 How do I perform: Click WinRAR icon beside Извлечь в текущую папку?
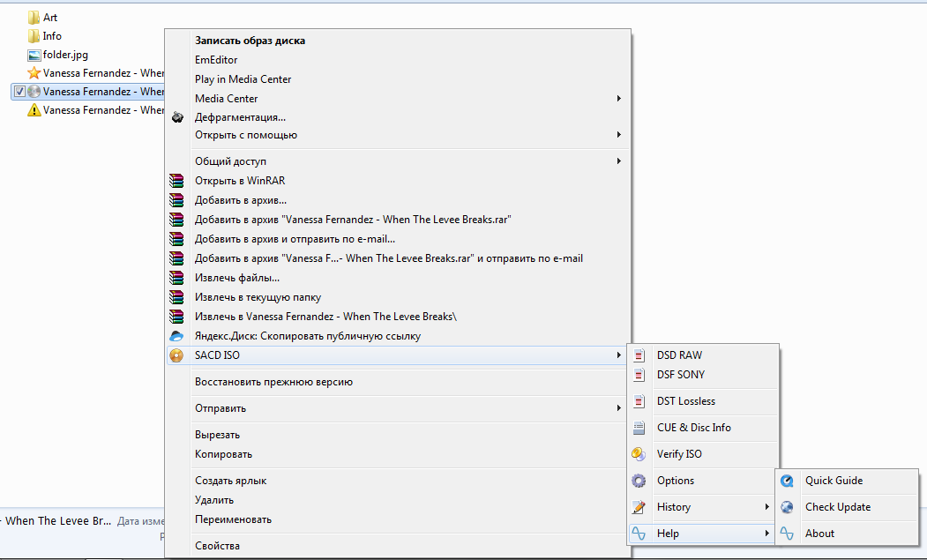coord(176,297)
